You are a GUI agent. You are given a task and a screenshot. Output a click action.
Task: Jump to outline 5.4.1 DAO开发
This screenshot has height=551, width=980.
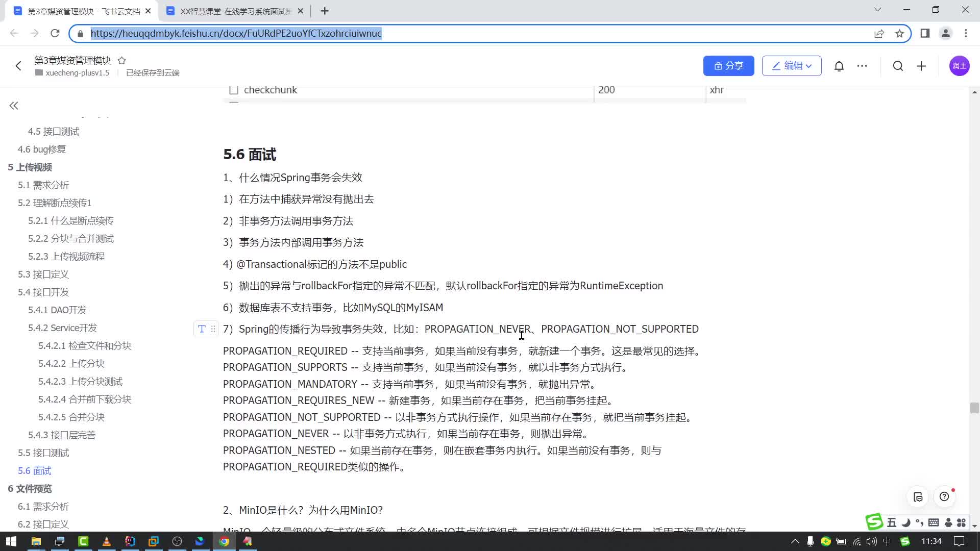point(57,310)
